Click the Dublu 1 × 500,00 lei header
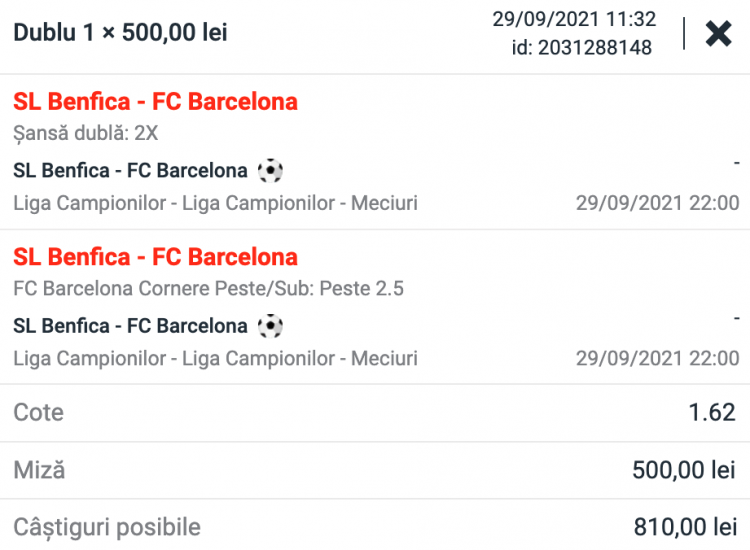This screenshot has height=550, width=750. (x=120, y=33)
